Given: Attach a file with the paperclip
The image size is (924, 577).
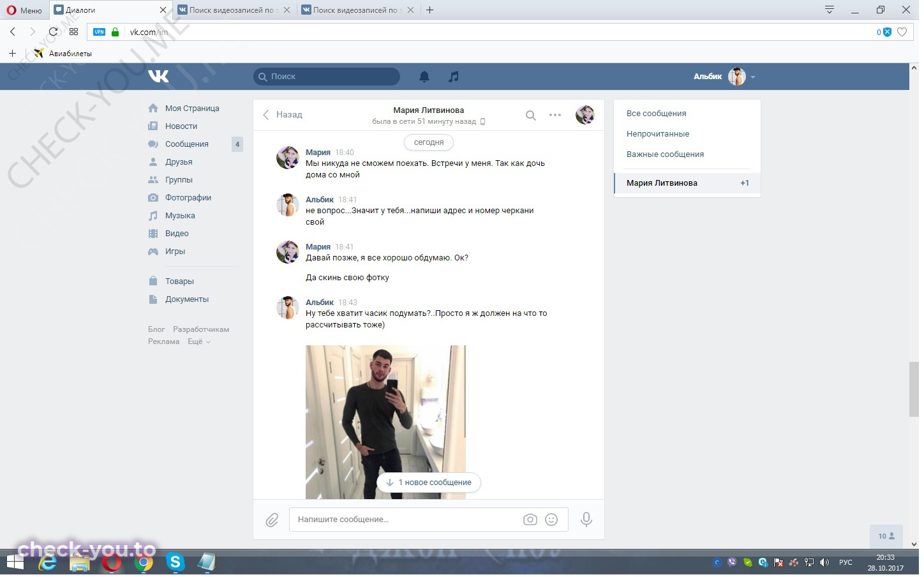Looking at the screenshot, I should point(272,520).
